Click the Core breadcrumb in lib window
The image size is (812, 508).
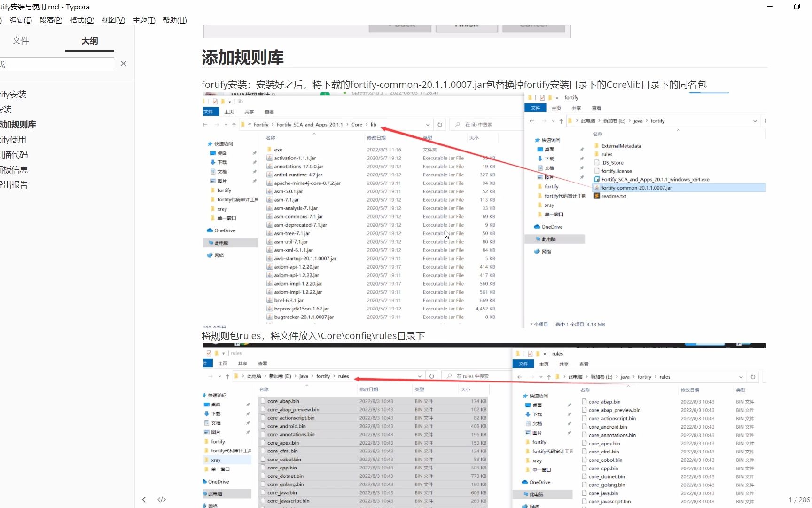(x=357, y=125)
